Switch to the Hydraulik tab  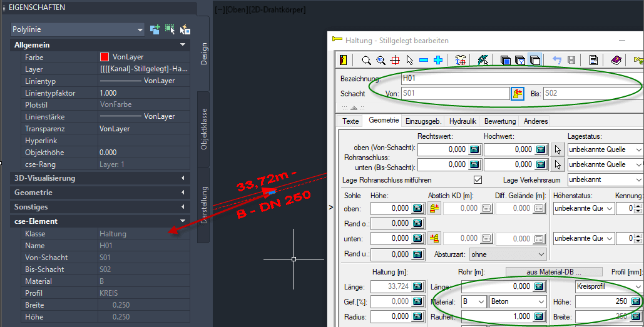463,121
